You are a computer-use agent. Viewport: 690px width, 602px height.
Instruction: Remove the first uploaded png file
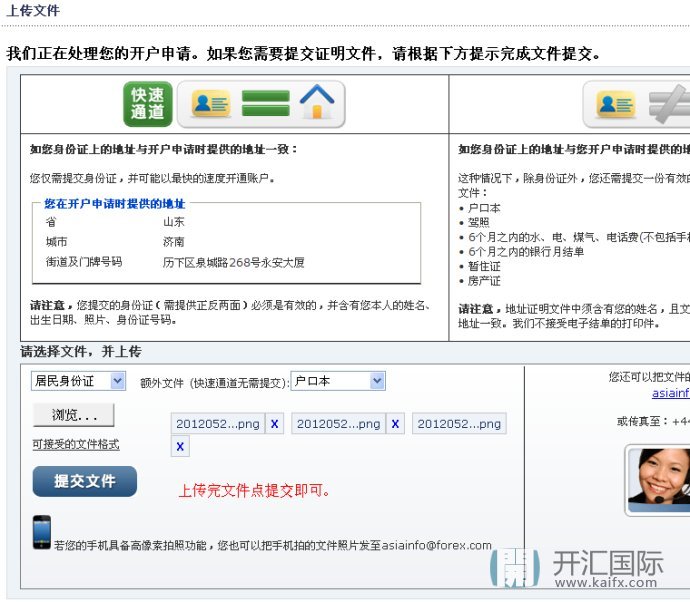pyautogui.click(x=275, y=424)
